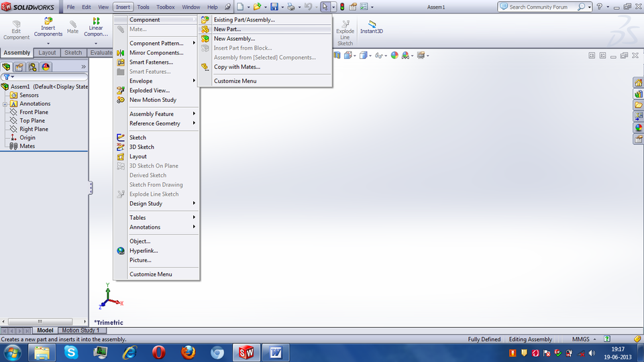Switch to the Layout command tab
This screenshot has width=644, height=362.
(47, 52)
